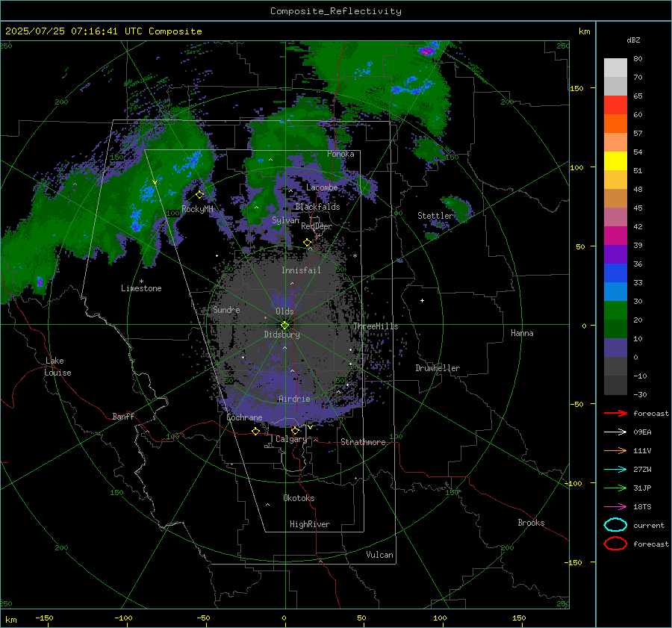Click the Innisfail city label

pos(301,270)
